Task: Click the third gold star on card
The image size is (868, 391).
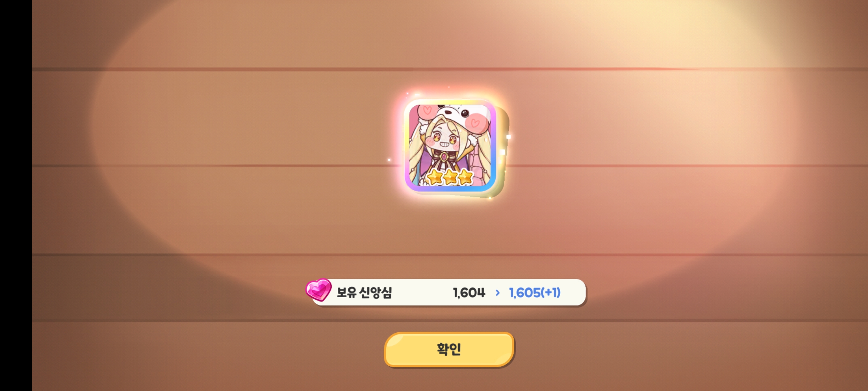Action: click(465, 177)
